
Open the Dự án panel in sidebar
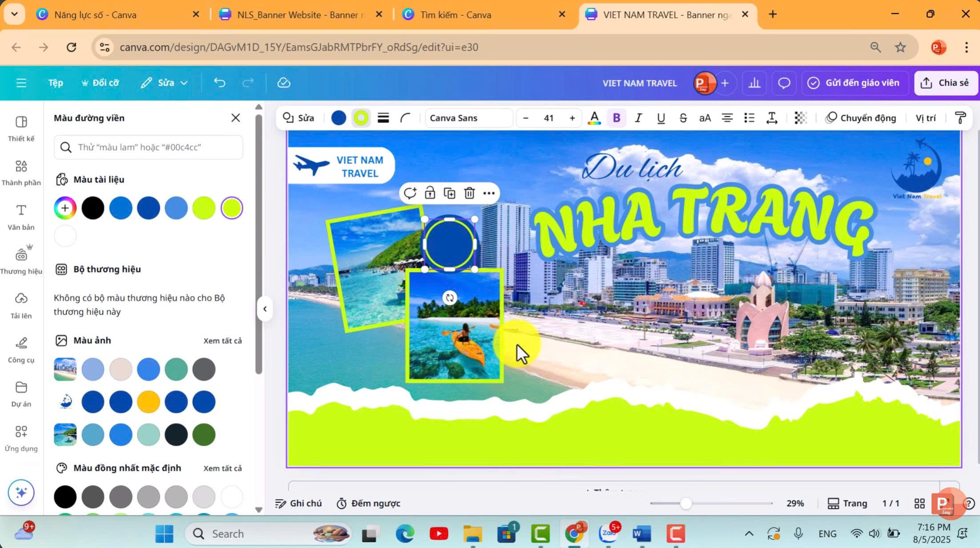20,393
